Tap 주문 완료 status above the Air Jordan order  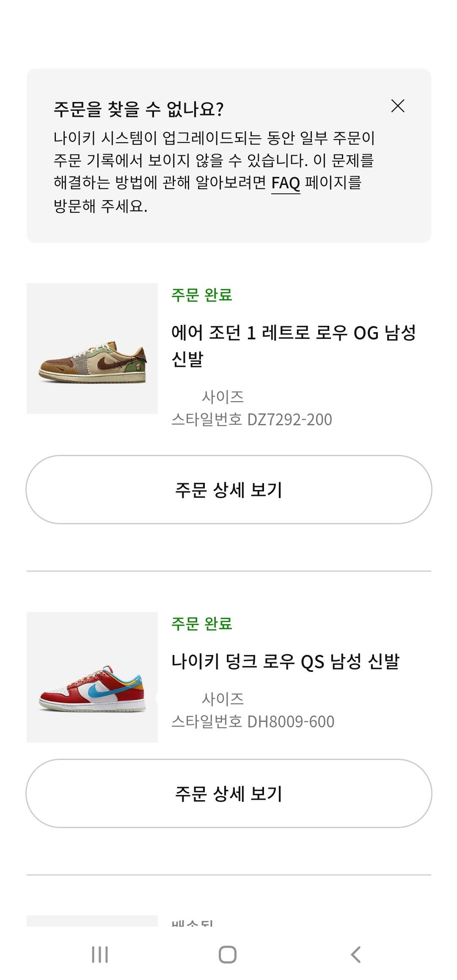(x=202, y=295)
